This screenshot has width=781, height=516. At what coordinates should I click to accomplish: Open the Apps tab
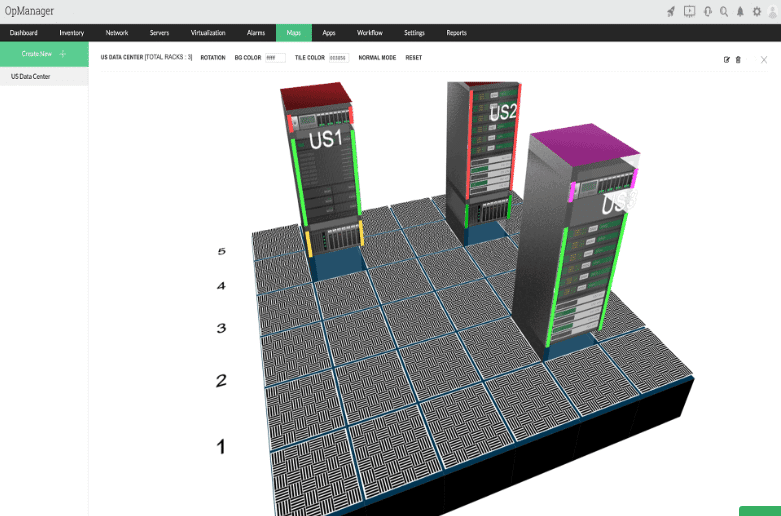pyautogui.click(x=329, y=33)
